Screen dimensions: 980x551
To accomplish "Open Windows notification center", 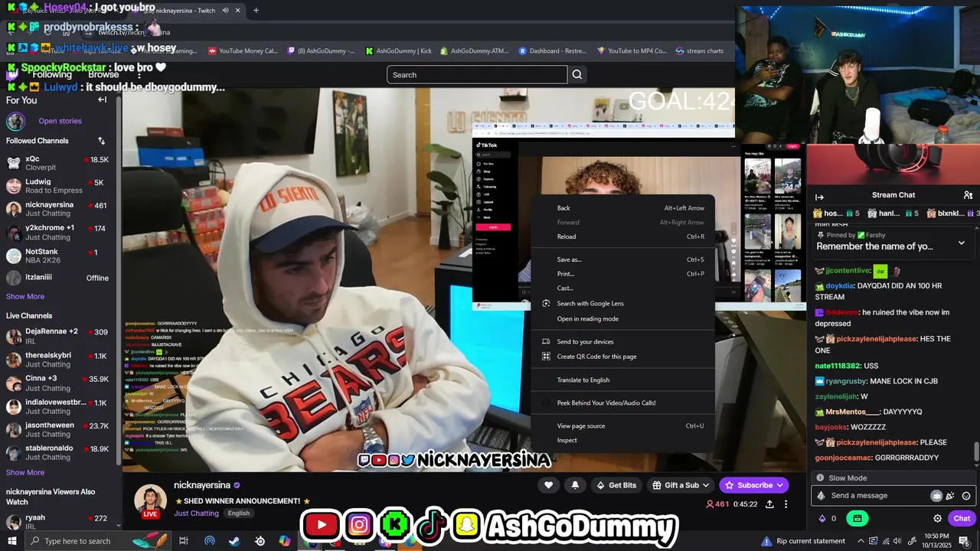I will [x=964, y=541].
